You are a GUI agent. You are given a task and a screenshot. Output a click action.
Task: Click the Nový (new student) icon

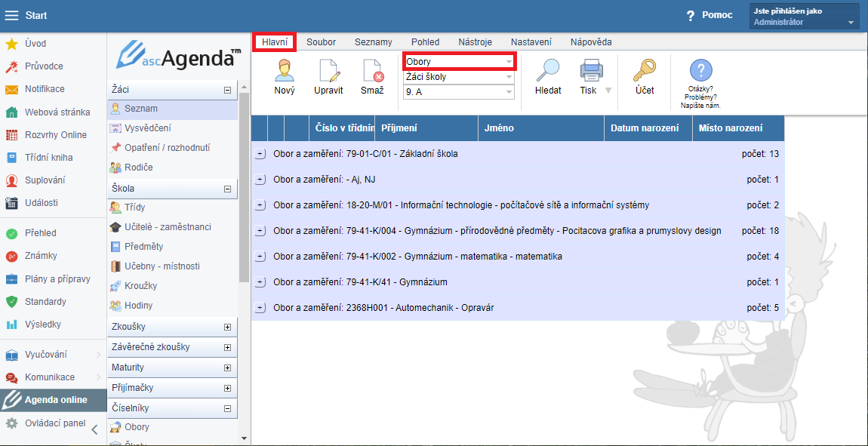pos(285,70)
